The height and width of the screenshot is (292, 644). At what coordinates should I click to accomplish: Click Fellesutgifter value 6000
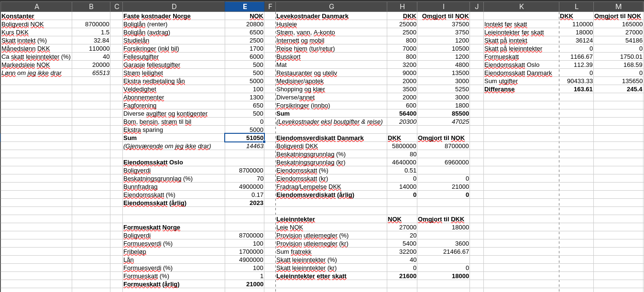244,56
